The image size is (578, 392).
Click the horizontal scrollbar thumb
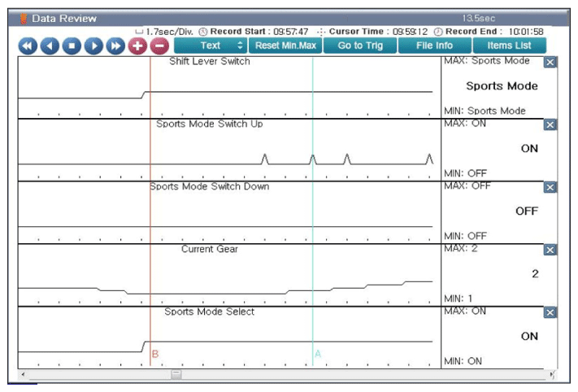(x=176, y=375)
